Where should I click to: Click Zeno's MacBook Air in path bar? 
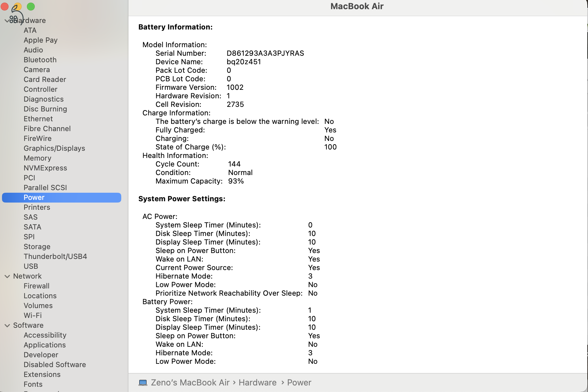[190, 382]
